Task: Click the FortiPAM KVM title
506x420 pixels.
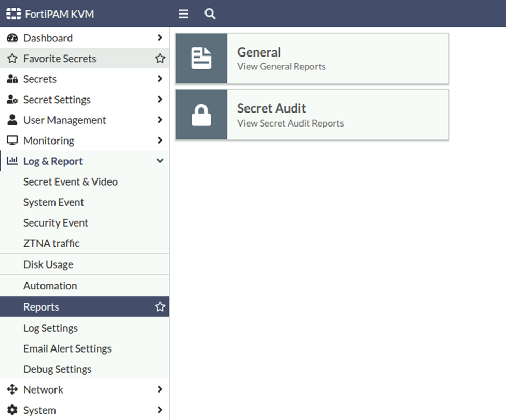Action: coord(60,14)
